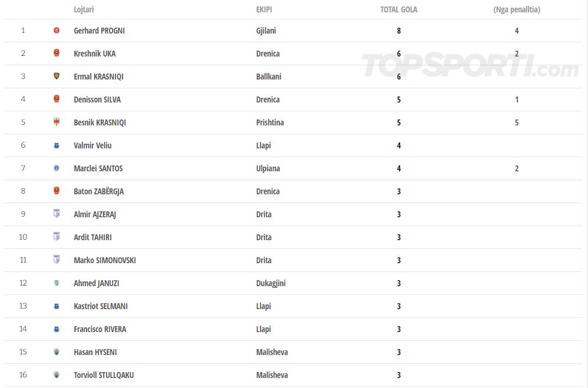Viewport: 588px width, 388px height.
Task: Click Drenica crest next to Baton ZABËRGJA
Action: tap(57, 191)
